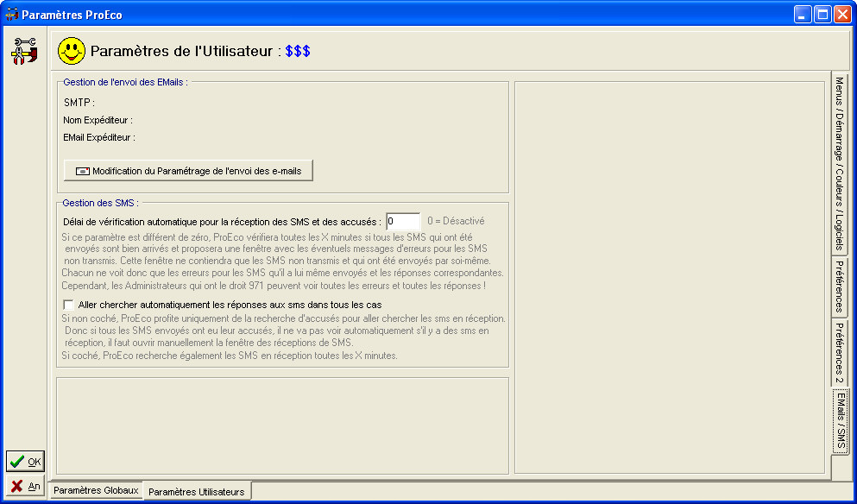The height and width of the screenshot is (504, 857).
Task: Maximize the Paramètres ProEco window
Action: click(822, 14)
